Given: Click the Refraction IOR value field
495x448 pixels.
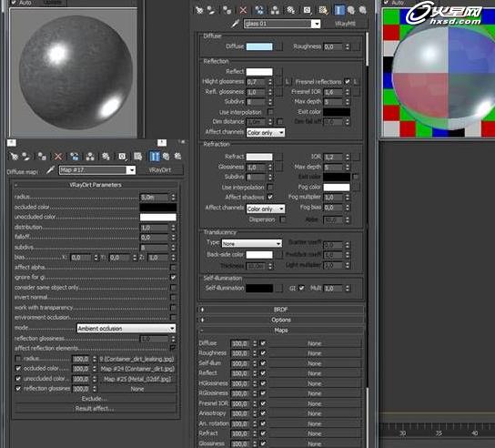Looking at the screenshot, I should pyautogui.click(x=333, y=157).
